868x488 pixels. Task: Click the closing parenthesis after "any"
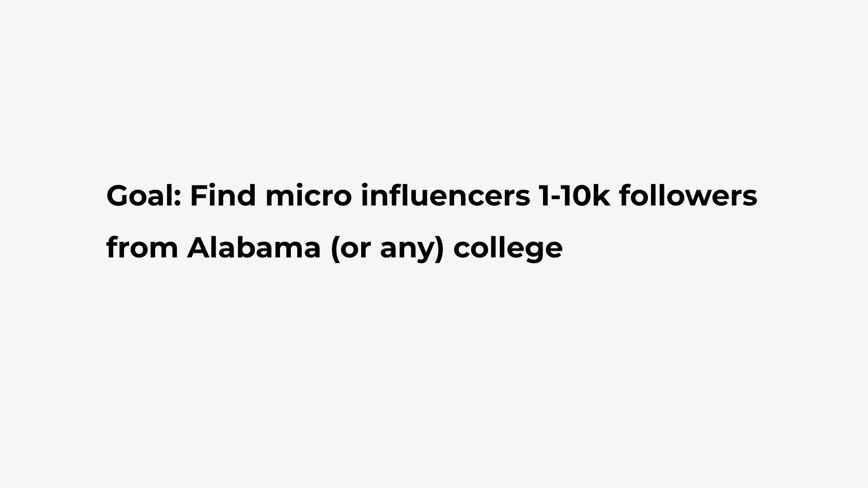click(440, 249)
